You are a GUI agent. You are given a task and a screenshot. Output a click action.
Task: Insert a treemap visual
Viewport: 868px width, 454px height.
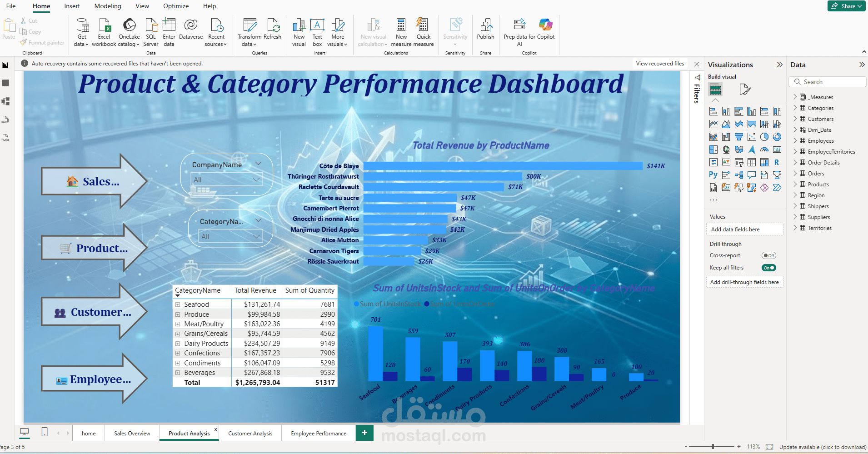click(x=713, y=150)
